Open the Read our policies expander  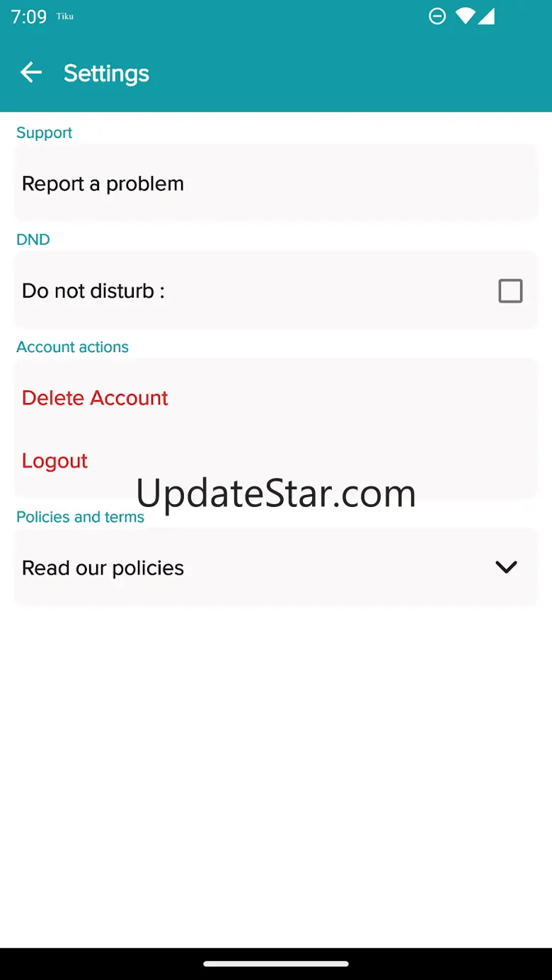tap(276, 567)
